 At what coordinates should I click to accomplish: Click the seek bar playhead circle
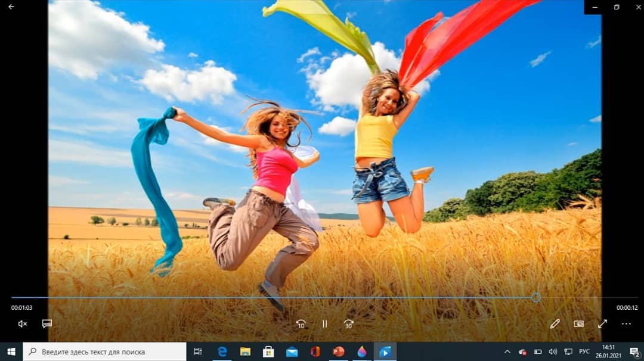pos(536,297)
